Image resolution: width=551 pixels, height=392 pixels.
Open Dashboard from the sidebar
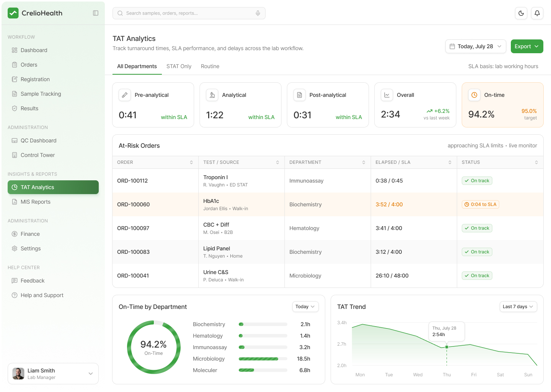point(53,50)
